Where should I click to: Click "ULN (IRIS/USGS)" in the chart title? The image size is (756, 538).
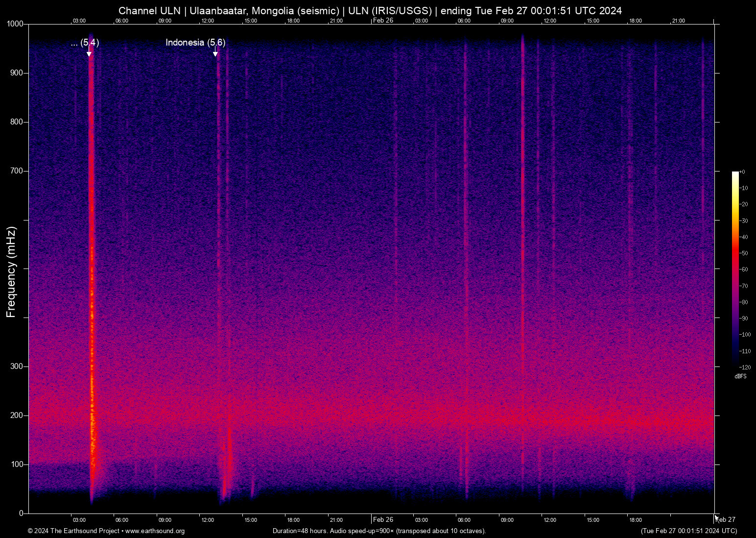pos(390,11)
